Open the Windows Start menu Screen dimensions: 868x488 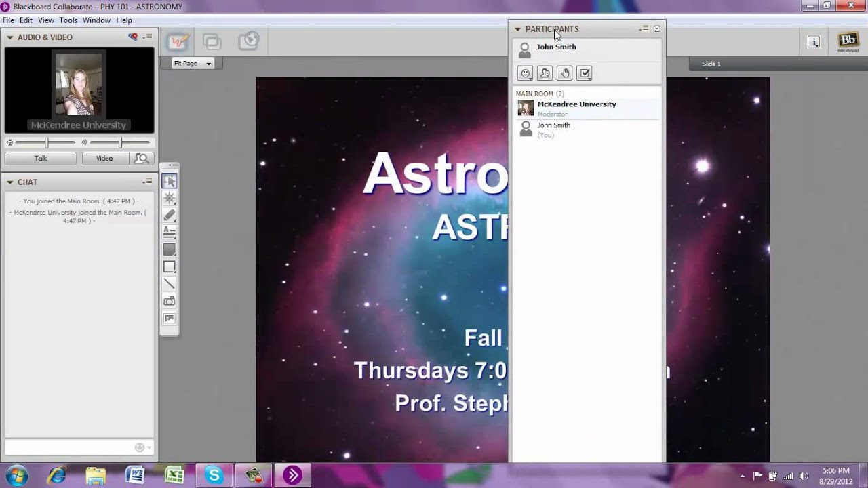coord(16,476)
